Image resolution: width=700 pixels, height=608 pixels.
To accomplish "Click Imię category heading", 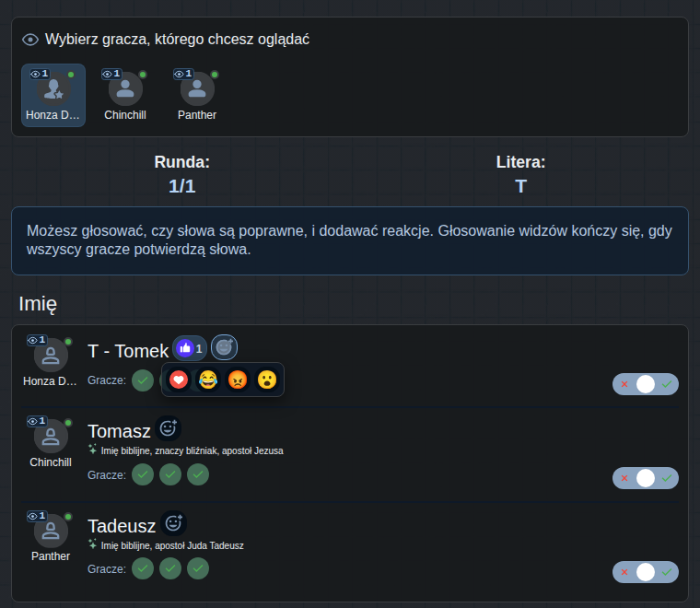I will point(38,304).
